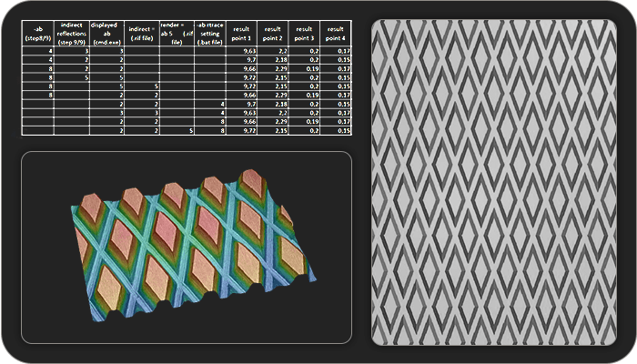Click the 'displayed ab (cmd.exe)' column header
Image resolution: width=637 pixels, height=364 pixels.
106,34
